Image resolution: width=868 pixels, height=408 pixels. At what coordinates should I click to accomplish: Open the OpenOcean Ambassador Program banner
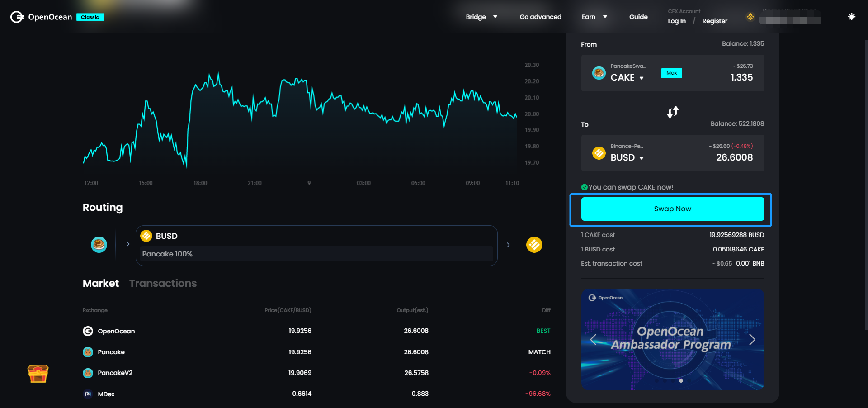[x=673, y=339]
